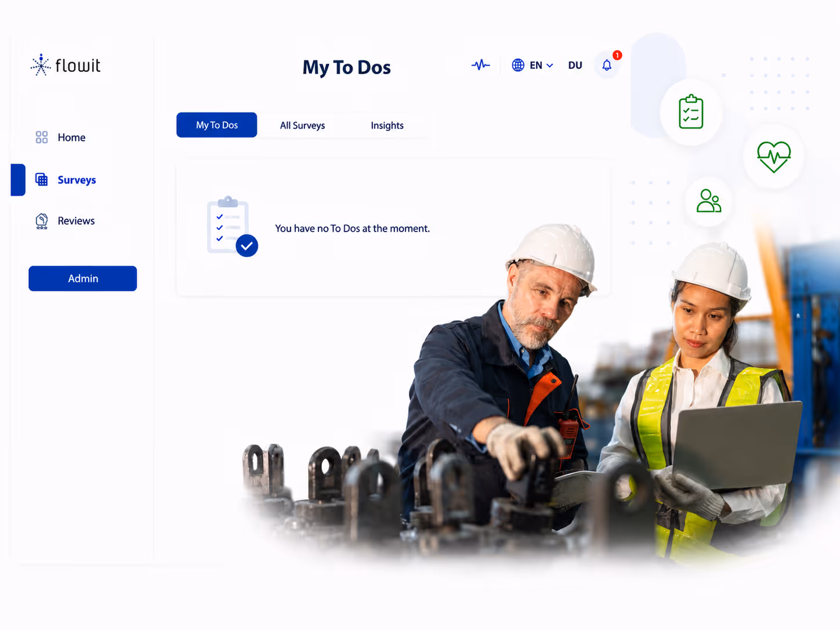Select Surveys in the sidebar
Image resolution: width=840 pixels, height=630 pixels.
[76, 180]
